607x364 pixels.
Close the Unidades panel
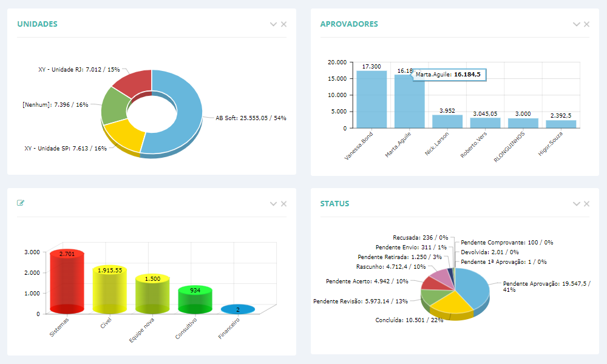(283, 24)
